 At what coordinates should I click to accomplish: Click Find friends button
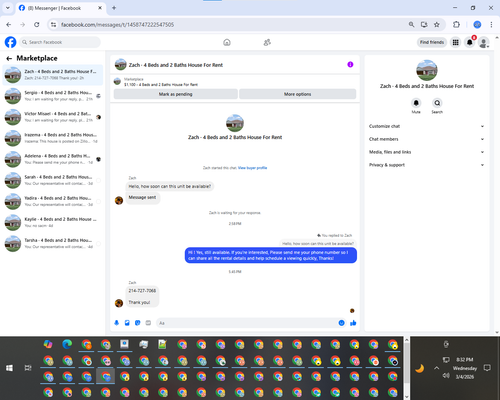click(432, 42)
